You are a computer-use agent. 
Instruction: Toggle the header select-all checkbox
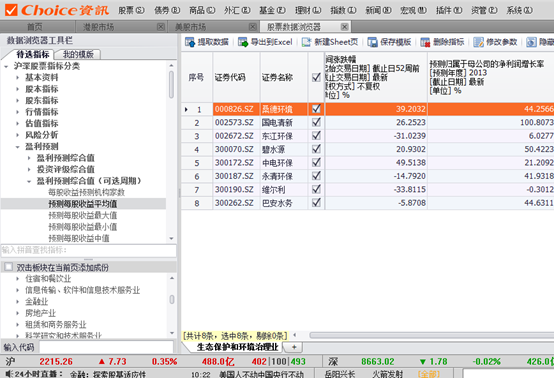point(317,77)
